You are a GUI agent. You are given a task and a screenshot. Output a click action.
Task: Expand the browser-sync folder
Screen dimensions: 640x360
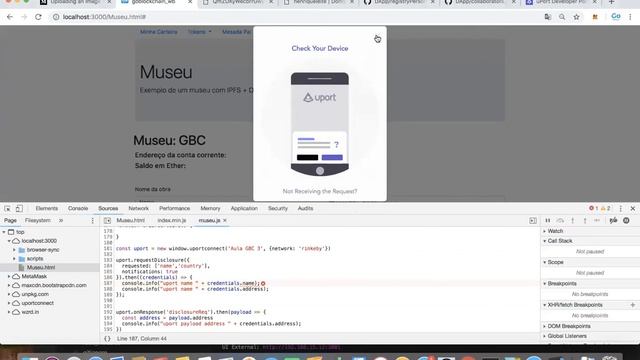[x=14, y=250]
